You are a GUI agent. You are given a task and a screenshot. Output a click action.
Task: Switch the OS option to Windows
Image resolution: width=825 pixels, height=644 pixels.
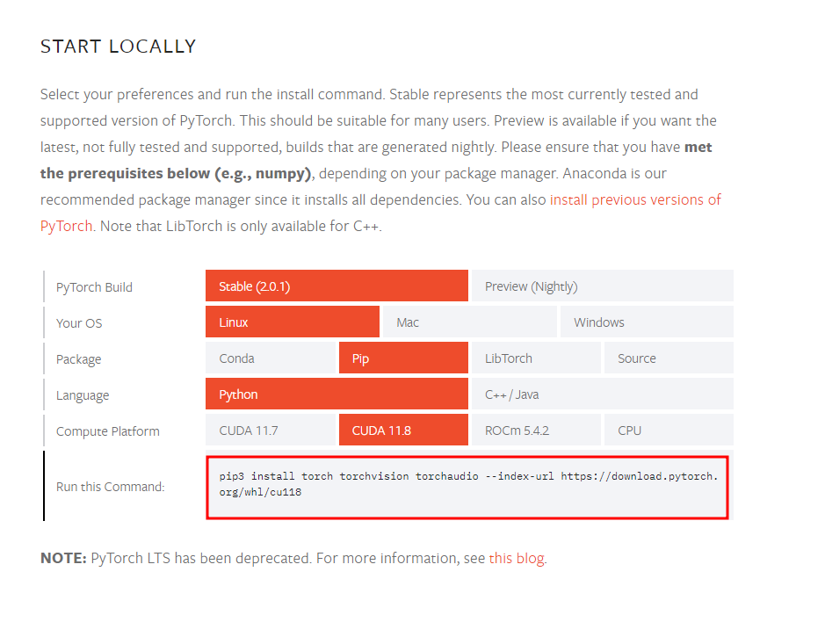646,322
